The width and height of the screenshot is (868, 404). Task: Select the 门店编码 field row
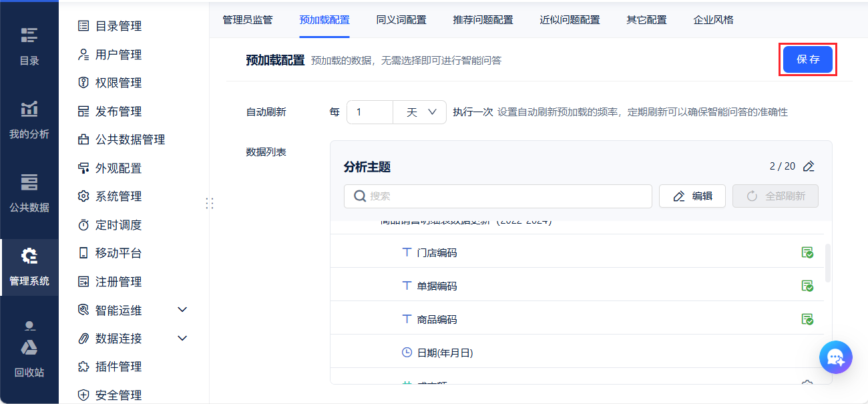(x=578, y=252)
